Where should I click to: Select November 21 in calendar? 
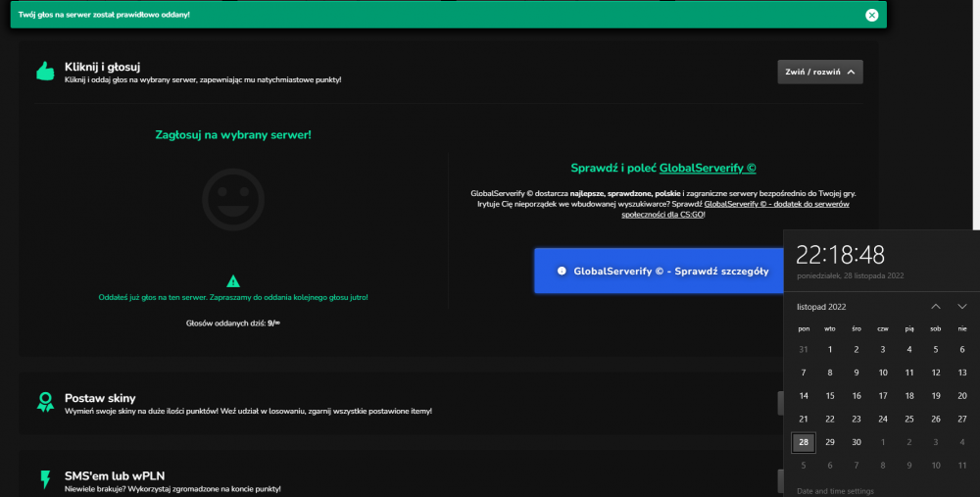804,419
